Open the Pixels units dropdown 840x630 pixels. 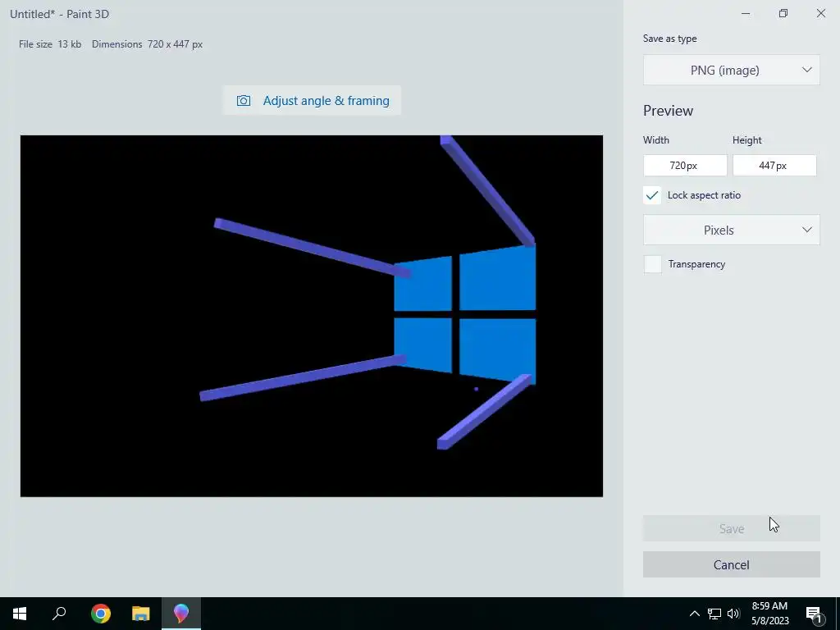(731, 230)
